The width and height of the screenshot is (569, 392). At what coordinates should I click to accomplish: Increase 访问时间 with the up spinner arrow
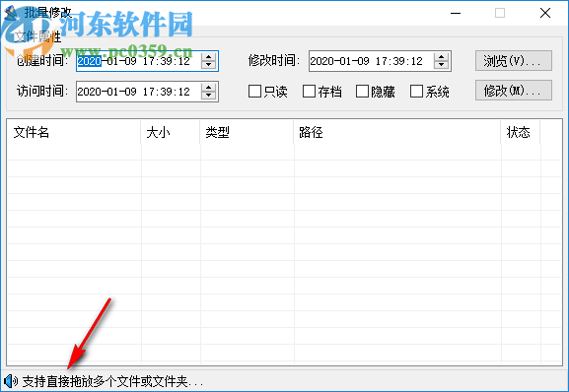click(209, 87)
